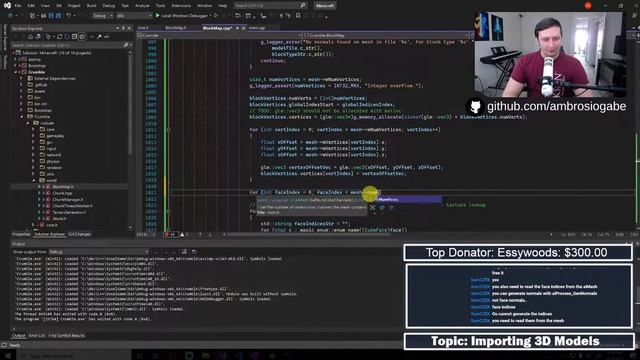The height and width of the screenshot is (360, 640).
Task: Open the File menu
Action: [18, 6]
